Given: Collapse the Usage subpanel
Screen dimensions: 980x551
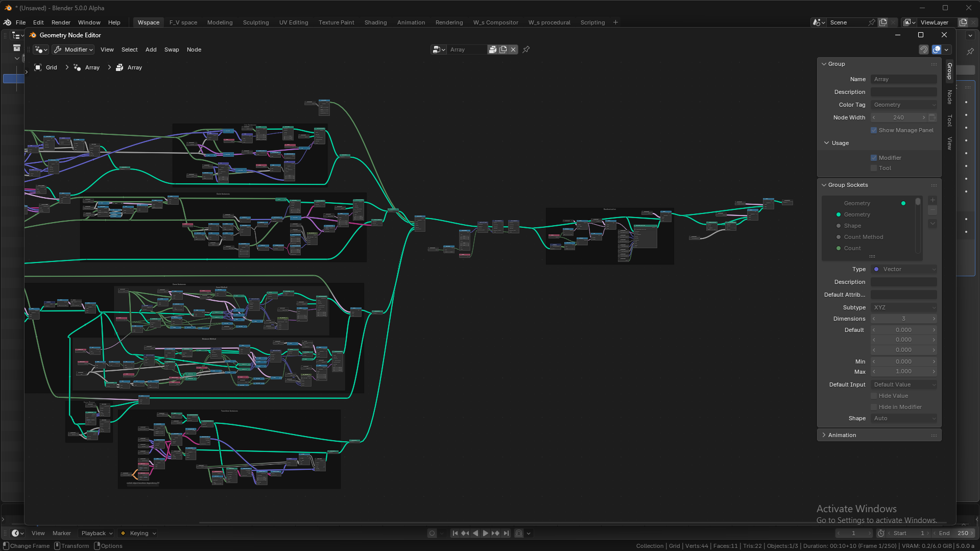Looking at the screenshot, I should point(840,143).
